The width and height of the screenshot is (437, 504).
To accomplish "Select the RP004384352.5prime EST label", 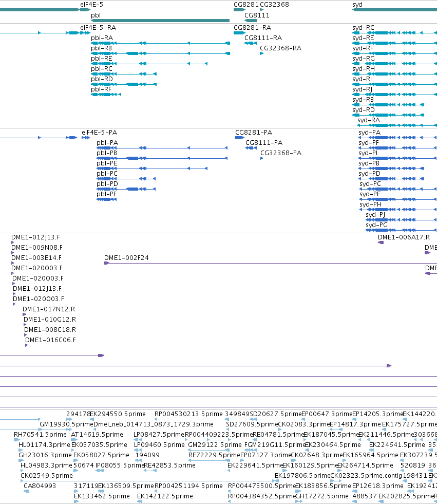I will 261,496.
